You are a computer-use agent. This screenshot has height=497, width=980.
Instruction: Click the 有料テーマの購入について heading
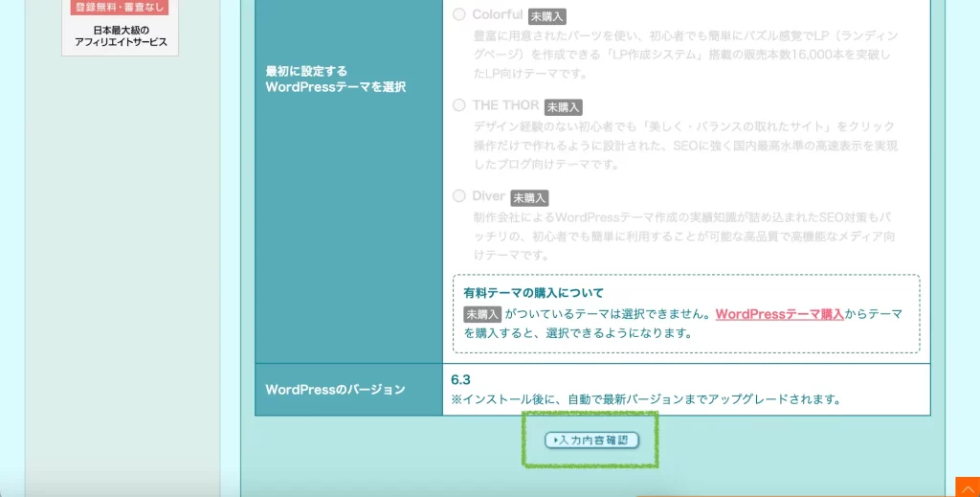pos(534,293)
